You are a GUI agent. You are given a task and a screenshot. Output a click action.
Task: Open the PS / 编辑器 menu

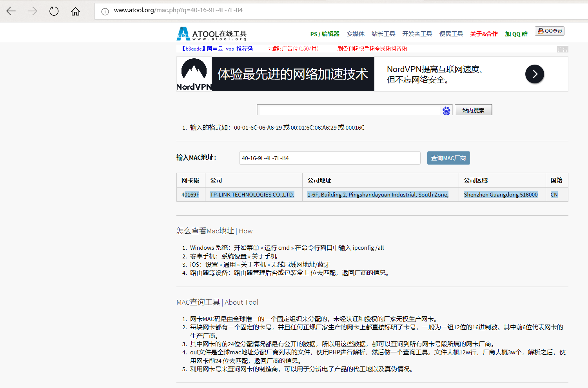325,34
